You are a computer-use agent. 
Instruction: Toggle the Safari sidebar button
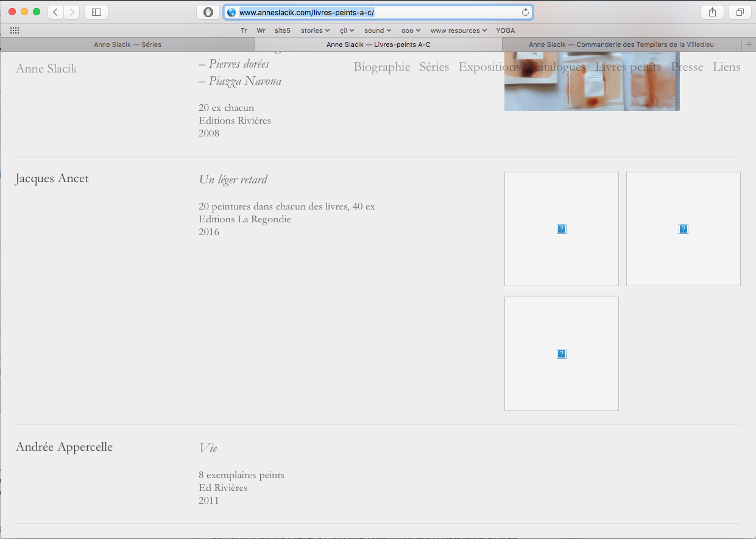point(96,12)
